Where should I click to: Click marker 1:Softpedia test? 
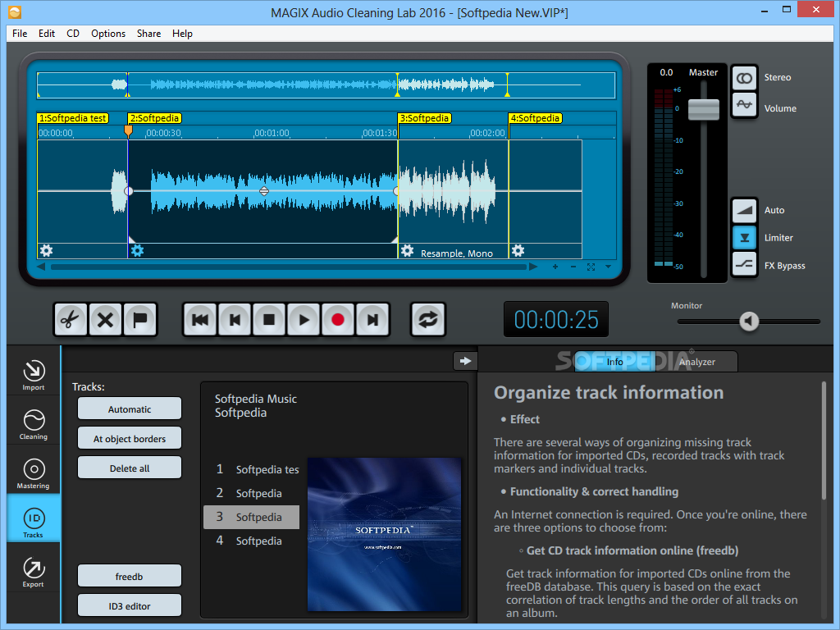point(73,118)
